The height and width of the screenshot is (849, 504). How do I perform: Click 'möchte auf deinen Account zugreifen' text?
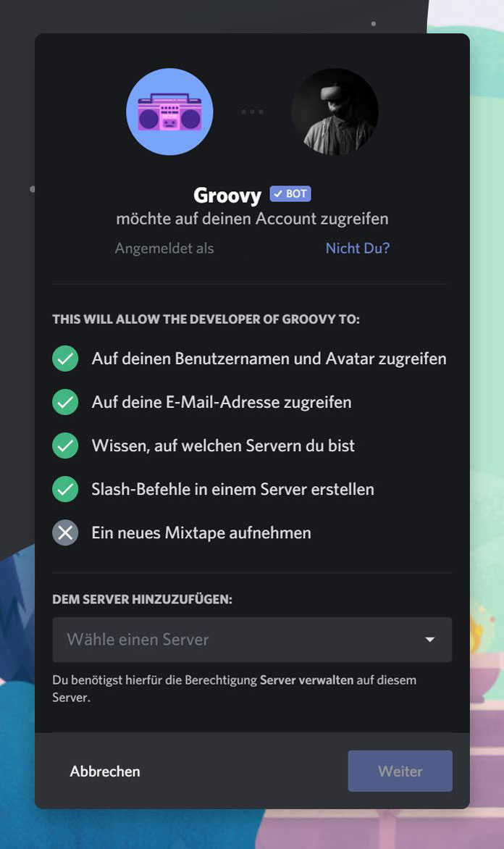tap(252, 219)
